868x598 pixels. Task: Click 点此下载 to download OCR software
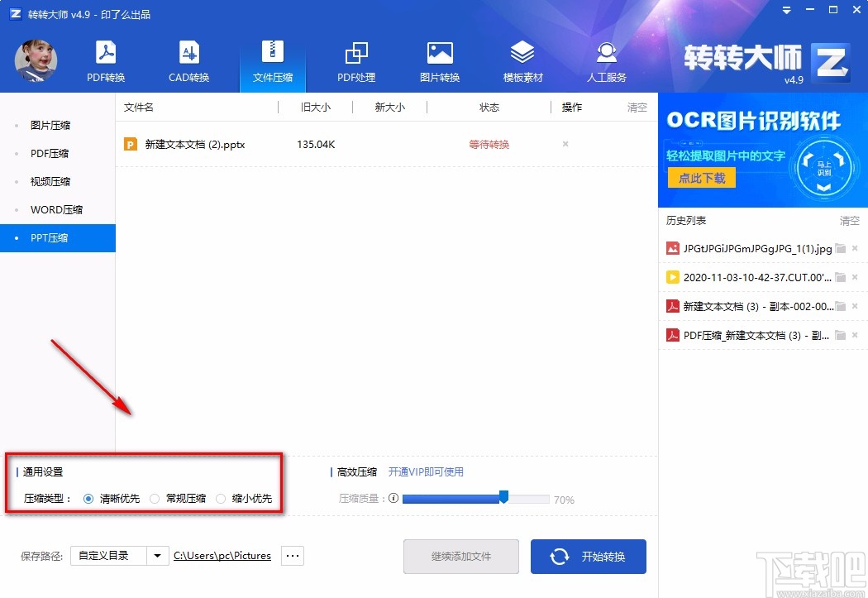click(x=700, y=178)
